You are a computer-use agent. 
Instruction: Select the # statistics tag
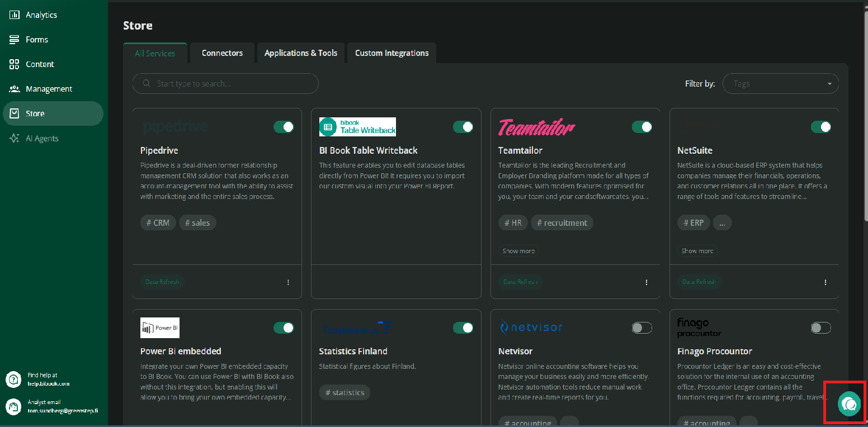(345, 392)
